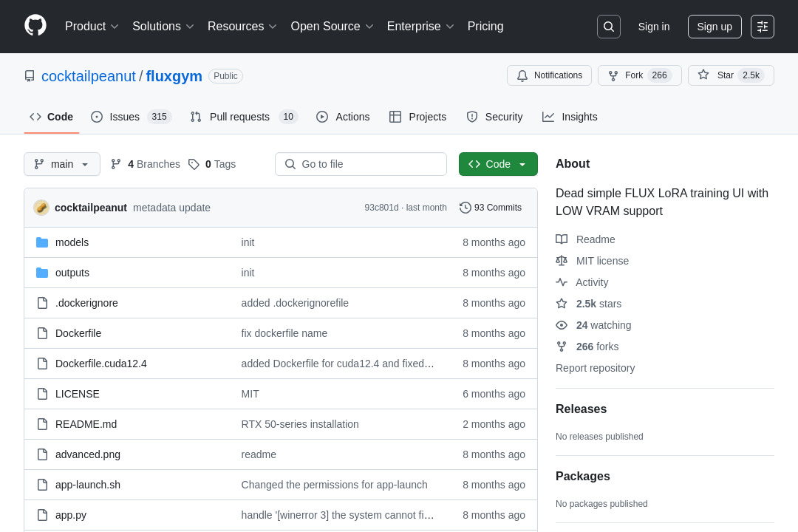Click the star icon beside 2.5k stars
This screenshot has height=532, width=798.
pyautogui.click(x=562, y=304)
